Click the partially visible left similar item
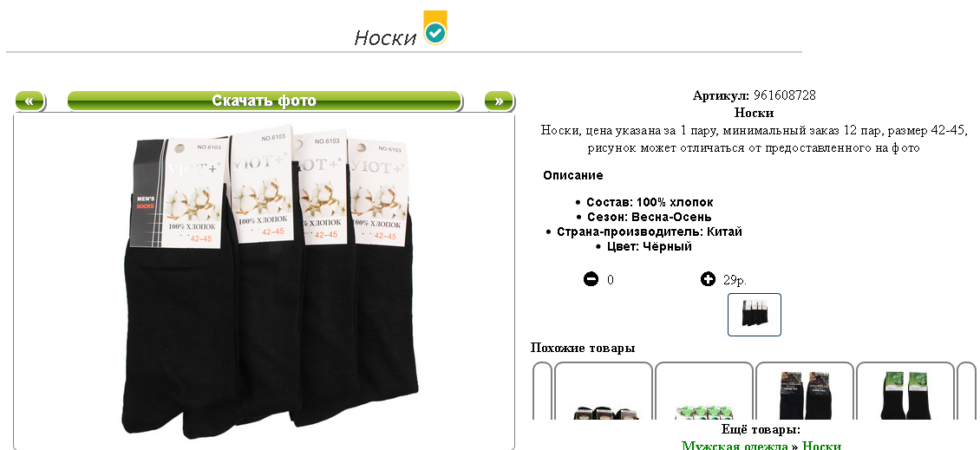Screen dimensions: 980x450 (543, 391)
